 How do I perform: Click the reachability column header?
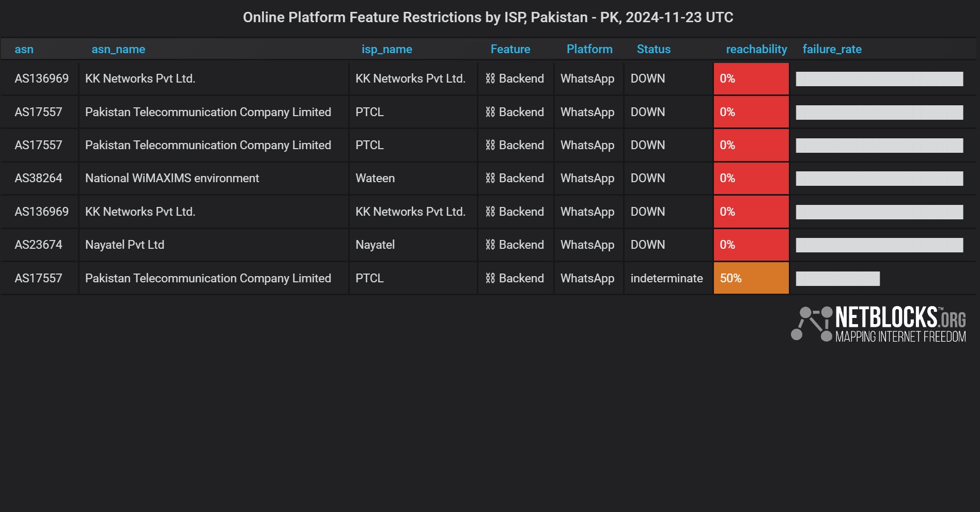[756, 50]
